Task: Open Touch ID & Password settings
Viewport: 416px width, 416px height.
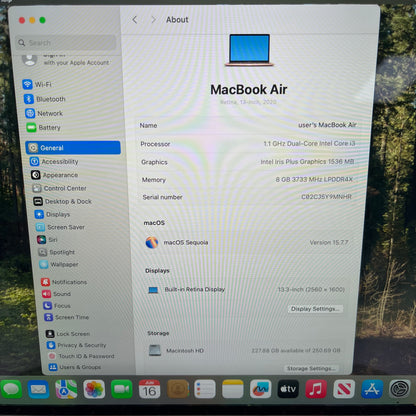Action: (81, 356)
